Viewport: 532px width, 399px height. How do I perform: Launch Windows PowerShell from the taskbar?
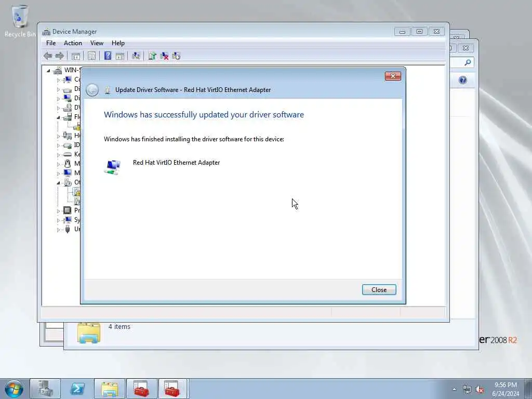point(77,389)
